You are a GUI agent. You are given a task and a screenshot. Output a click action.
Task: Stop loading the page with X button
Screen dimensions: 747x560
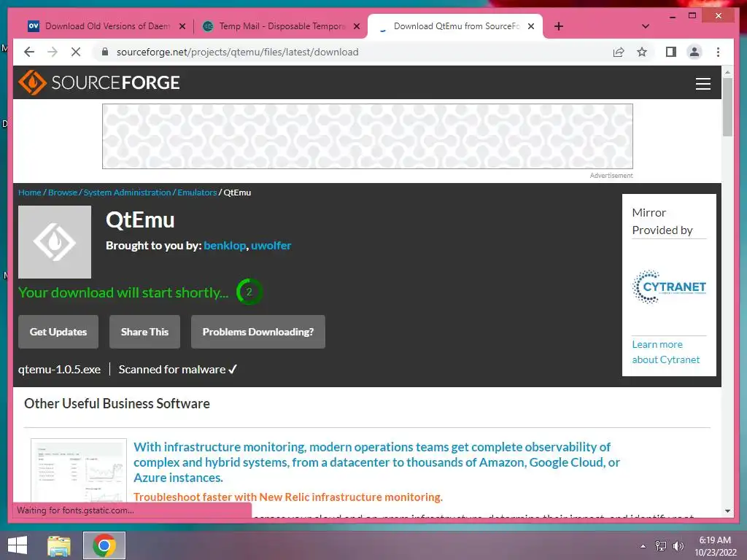(76, 52)
